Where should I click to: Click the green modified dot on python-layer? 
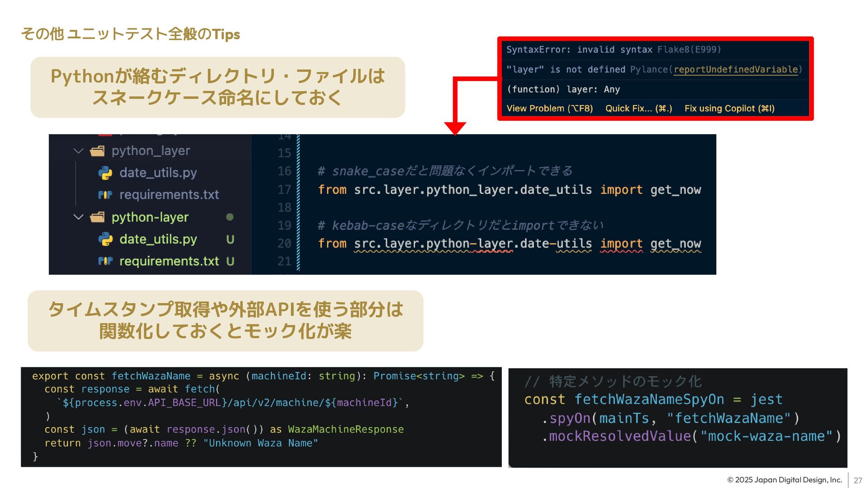tap(230, 217)
